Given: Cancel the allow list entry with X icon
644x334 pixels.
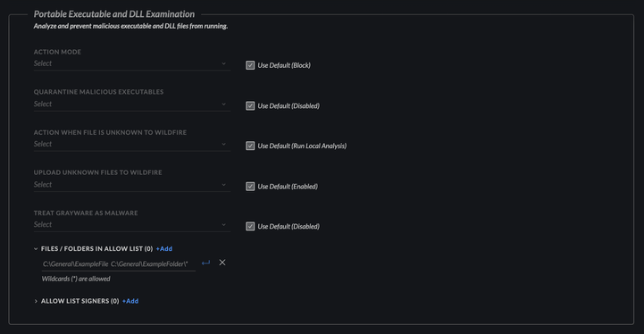Looking at the screenshot, I should click(222, 263).
